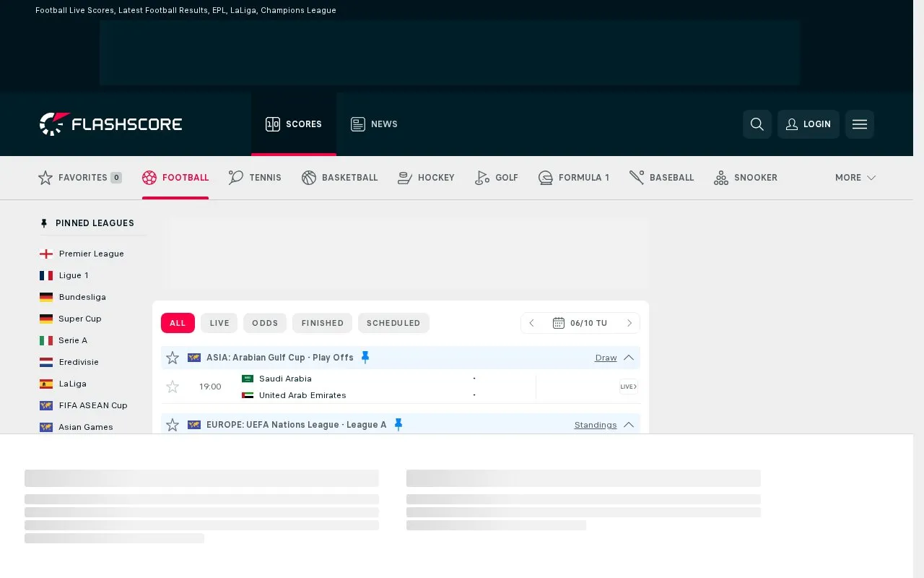Image resolution: width=924 pixels, height=578 pixels.
Task: Show only FINISHED matches filter
Action: tap(323, 323)
